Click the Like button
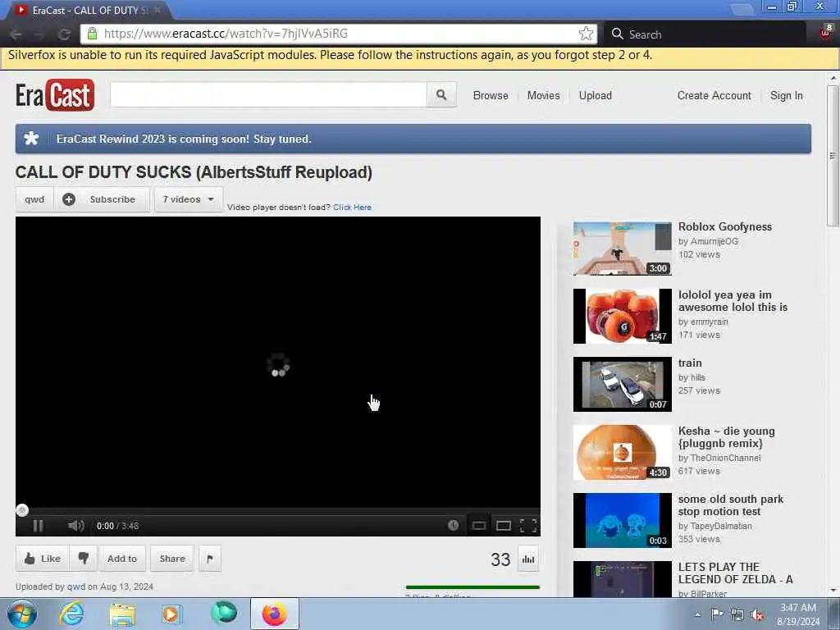The width and height of the screenshot is (840, 630). coord(43,558)
